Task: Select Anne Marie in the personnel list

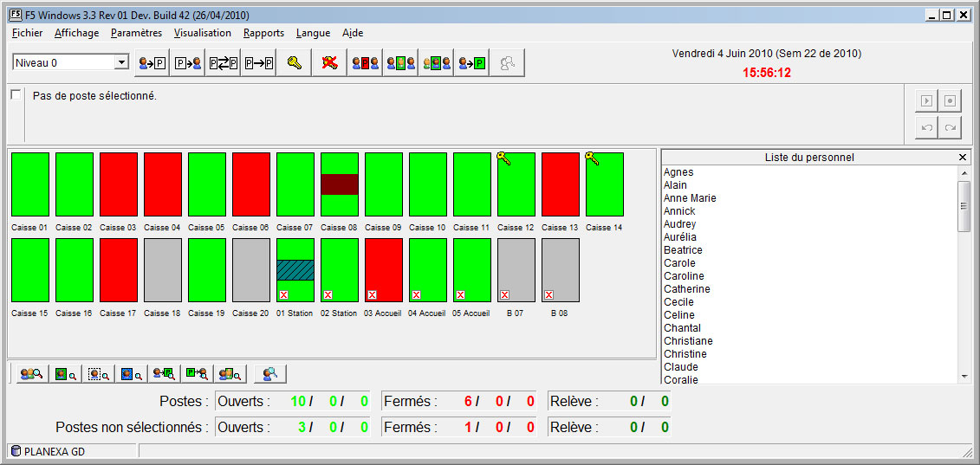Action: [690, 198]
